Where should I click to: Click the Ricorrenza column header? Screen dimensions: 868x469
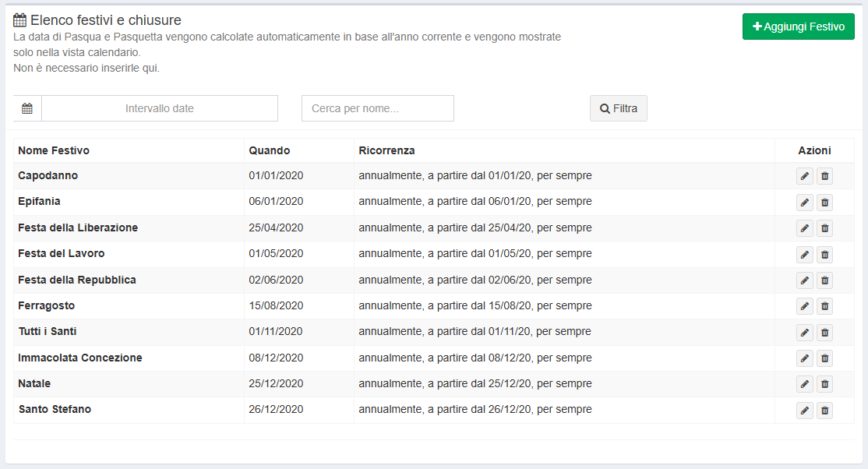(x=386, y=150)
